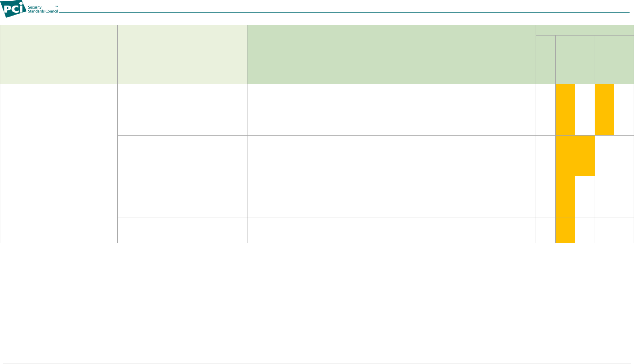
Task: Click first-row white cell between two orange cells
Action: click(585, 110)
